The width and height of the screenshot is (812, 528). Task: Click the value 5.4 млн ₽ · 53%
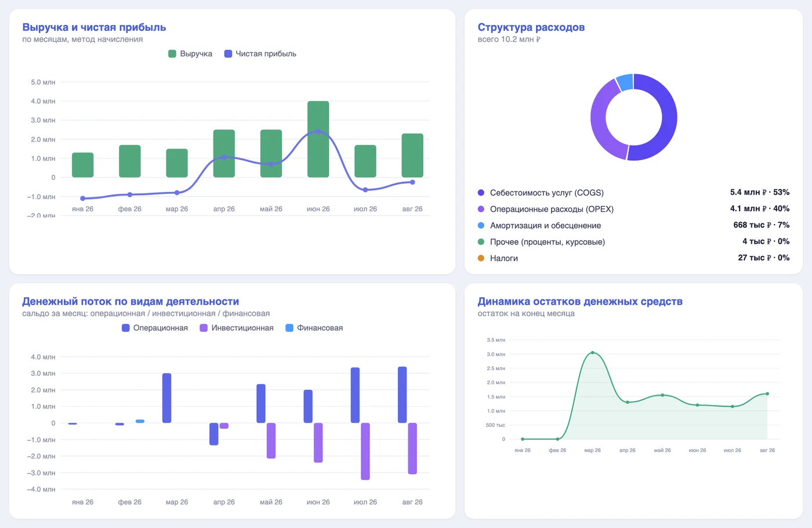coord(760,192)
